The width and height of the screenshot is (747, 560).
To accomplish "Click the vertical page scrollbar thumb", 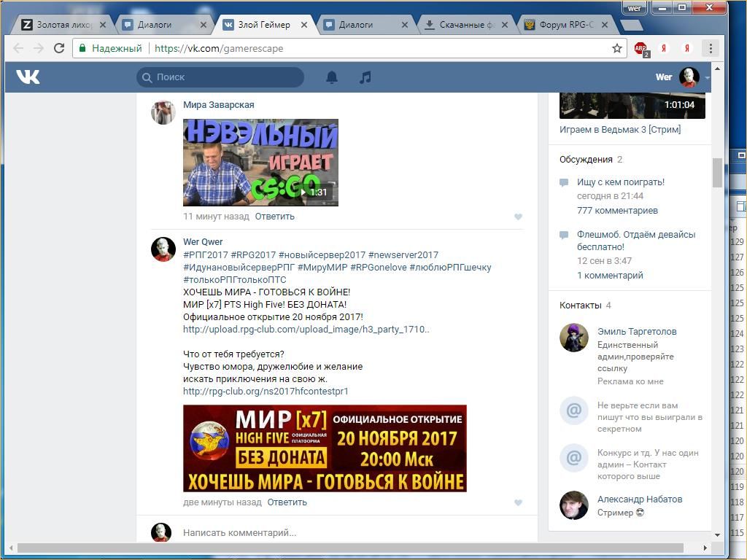I will [717, 173].
